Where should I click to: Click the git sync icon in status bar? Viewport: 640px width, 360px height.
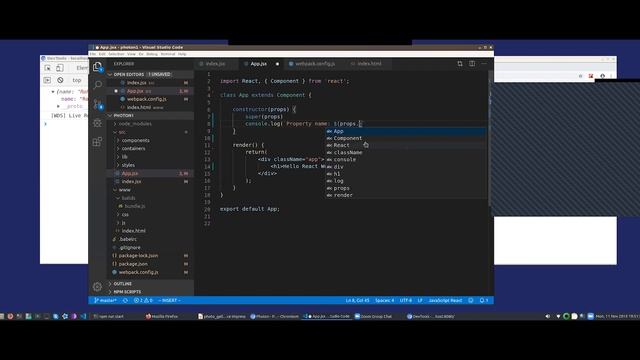click(x=125, y=300)
